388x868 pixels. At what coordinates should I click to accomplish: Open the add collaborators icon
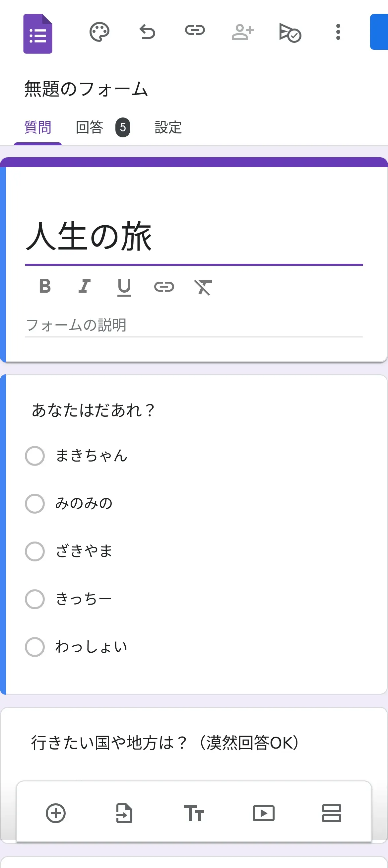point(242,32)
